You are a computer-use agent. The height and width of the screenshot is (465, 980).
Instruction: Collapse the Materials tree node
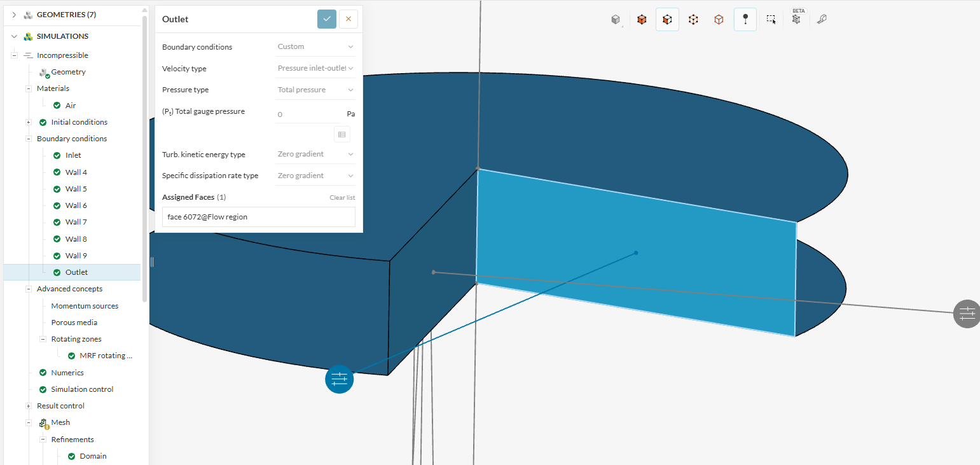click(29, 88)
